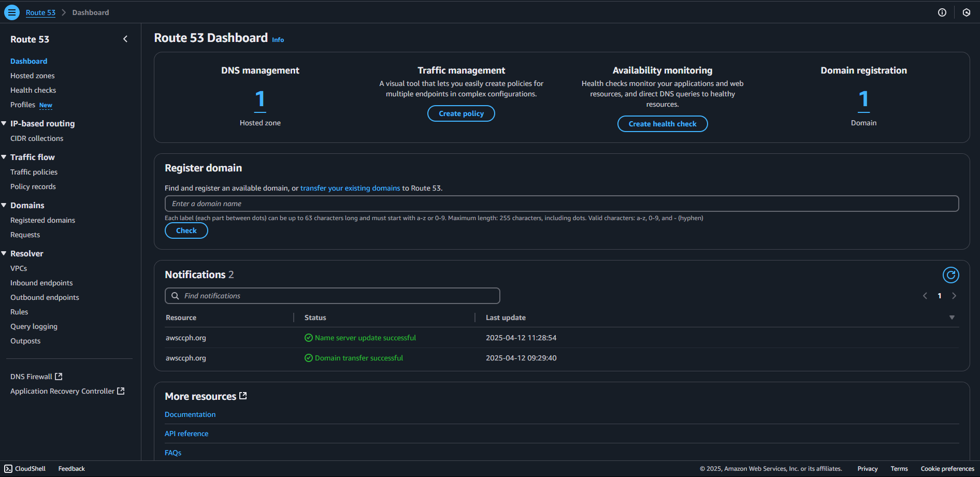
Task: Open VPCs under Resolver
Action: 19,268
